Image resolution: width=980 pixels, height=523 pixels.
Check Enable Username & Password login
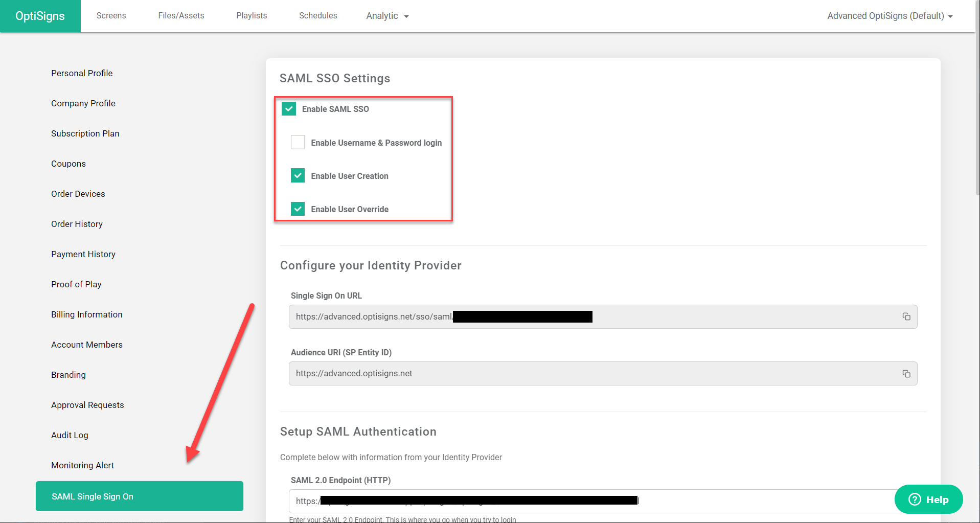tap(298, 142)
